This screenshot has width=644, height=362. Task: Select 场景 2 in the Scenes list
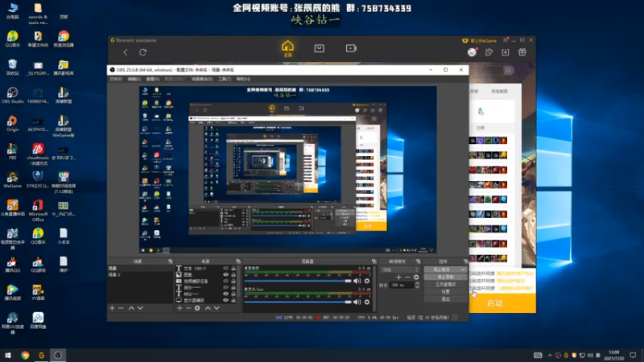click(140, 274)
